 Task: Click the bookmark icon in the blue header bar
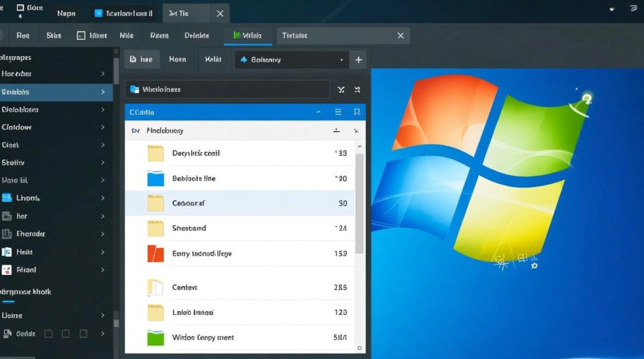(356, 112)
